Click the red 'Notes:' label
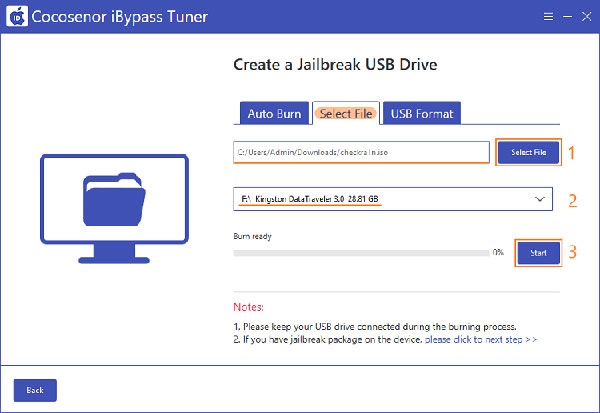Image resolution: width=600 pixels, height=413 pixels. tap(248, 307)
